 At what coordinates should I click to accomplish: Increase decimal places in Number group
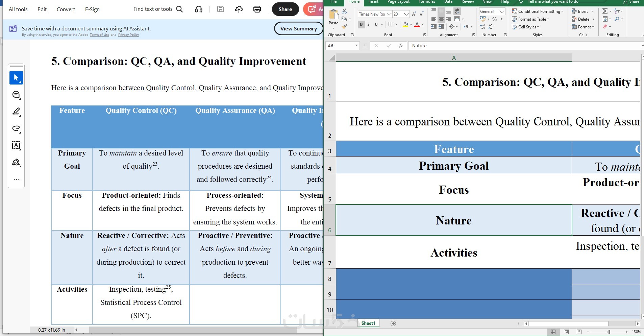coord(483,27)
